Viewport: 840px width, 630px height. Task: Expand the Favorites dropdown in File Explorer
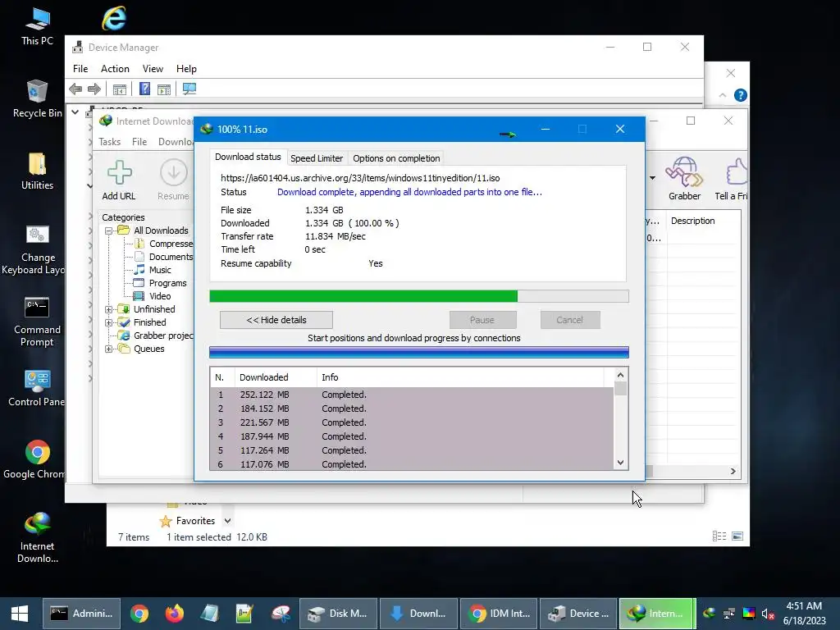pyautogui.click(x=228, y=521)
